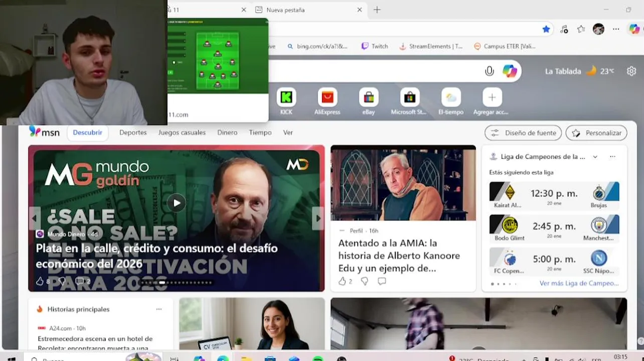Open Historias principales options menu
The image size is (644, 361).
(x=159, y=309)
